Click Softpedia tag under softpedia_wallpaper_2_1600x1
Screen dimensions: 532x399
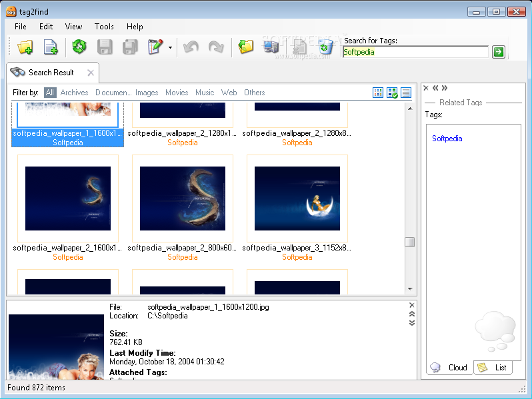pyautogui.click(x=68, y=257)
